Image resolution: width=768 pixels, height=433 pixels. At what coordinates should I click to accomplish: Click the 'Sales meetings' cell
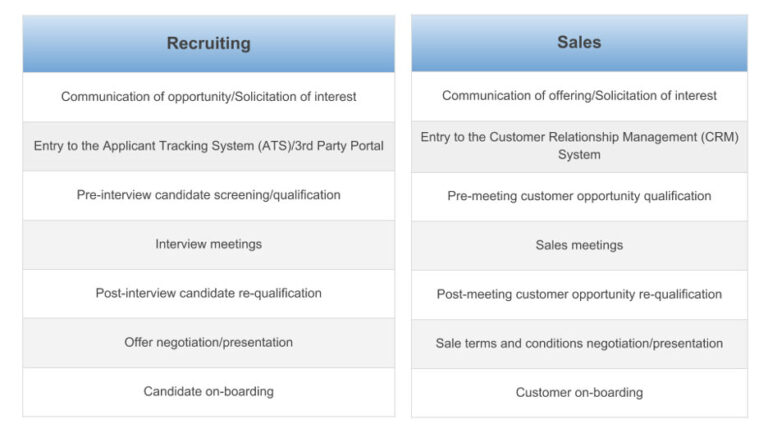click(579, 245)
